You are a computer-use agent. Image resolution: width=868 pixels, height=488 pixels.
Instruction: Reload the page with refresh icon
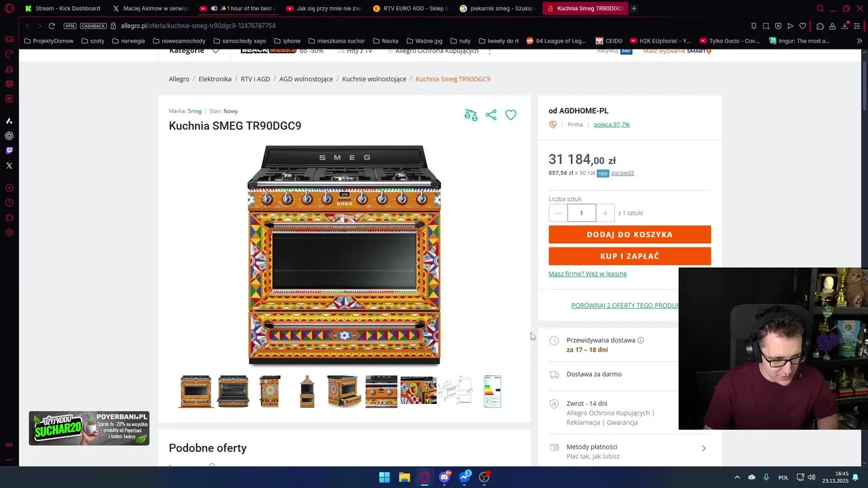point(52,26)
